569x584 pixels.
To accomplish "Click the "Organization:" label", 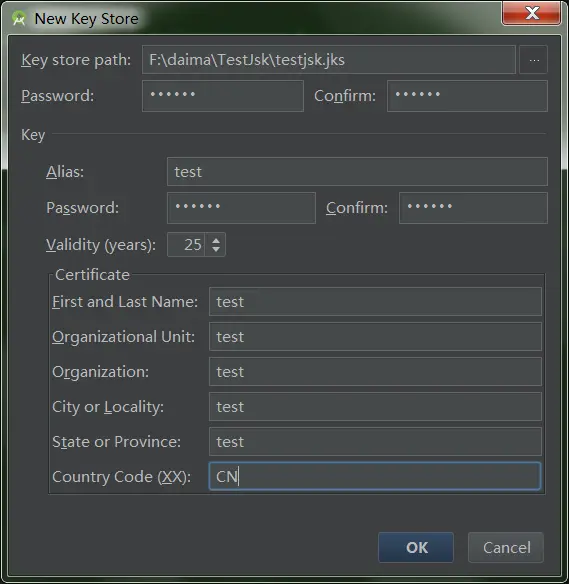I will pos(101,372).
